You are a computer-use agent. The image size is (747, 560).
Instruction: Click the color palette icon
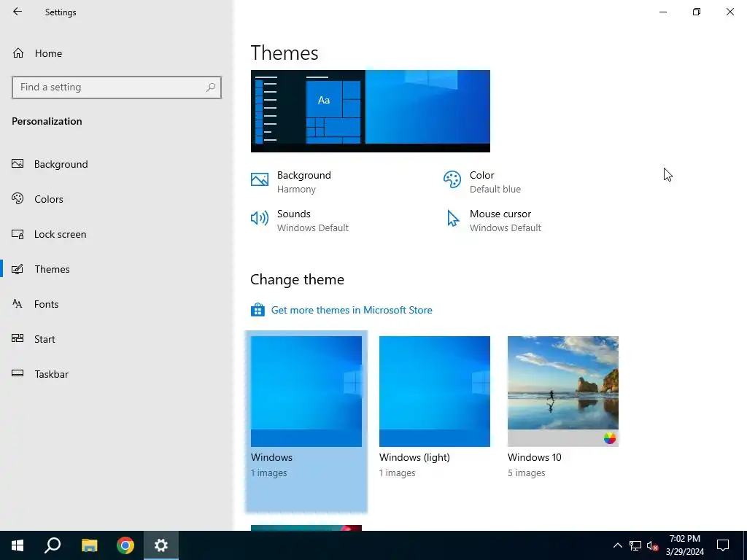(x=452, y=179)
